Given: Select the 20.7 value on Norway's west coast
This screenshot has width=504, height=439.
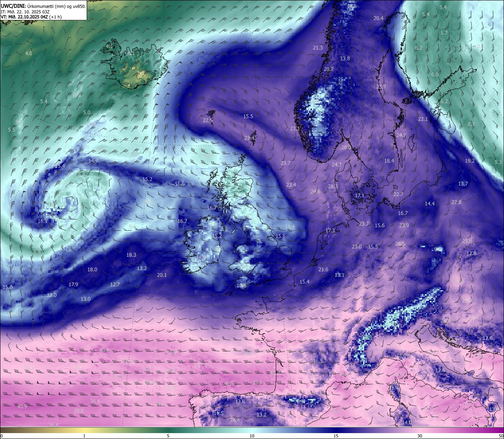Looking at the screenshot, I should 329,69.
